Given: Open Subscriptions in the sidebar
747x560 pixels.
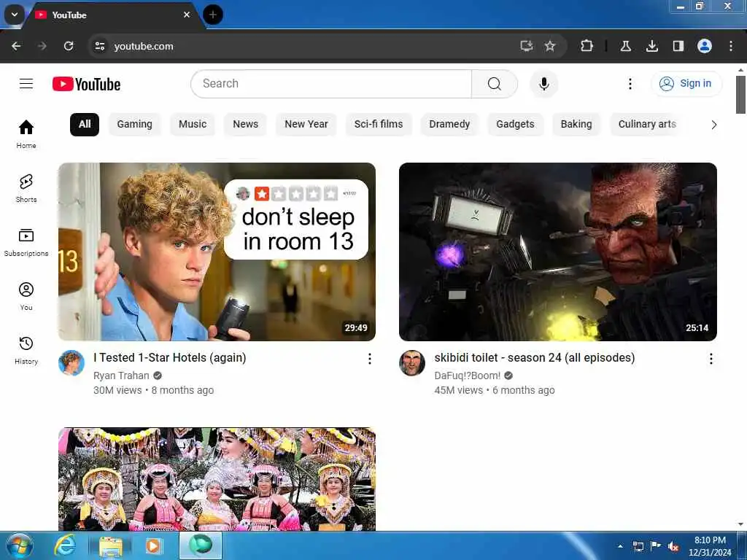Looking at the screenshot, I should [x=26, y=242].
